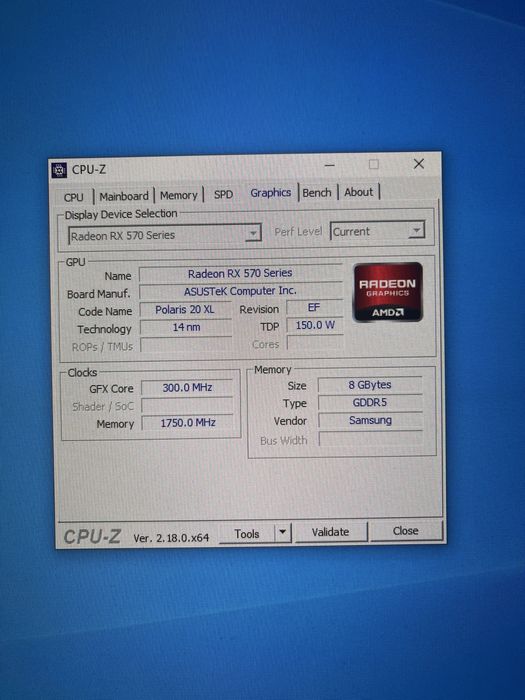Image resolution: width=525 pixels, height=700 pixels.
Task: Click the empty Cores field
Action: click(315, 343)
